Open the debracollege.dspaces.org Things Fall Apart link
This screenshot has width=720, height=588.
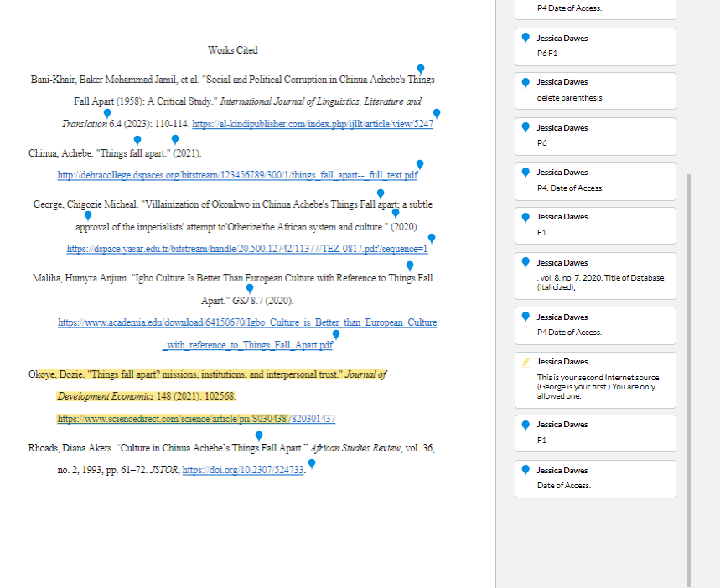(237, 175)
